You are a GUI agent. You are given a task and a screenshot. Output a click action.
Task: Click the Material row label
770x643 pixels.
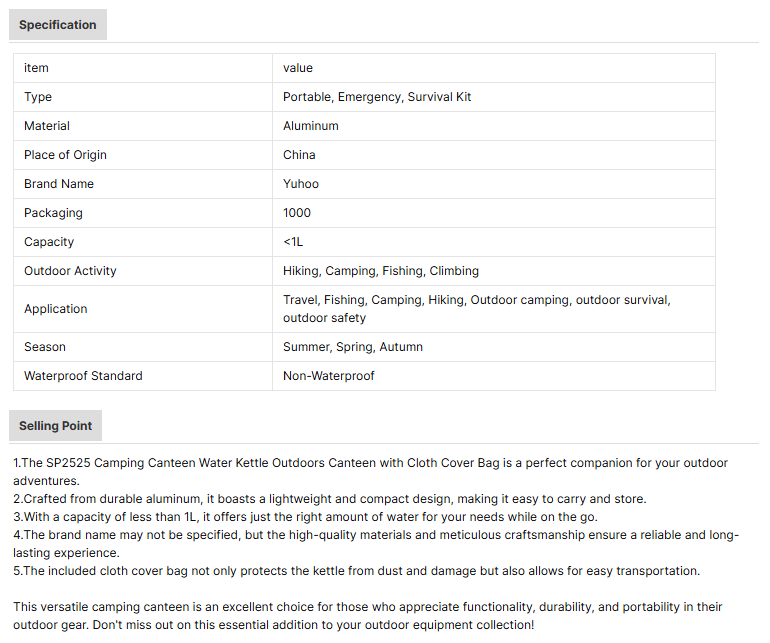47,126
